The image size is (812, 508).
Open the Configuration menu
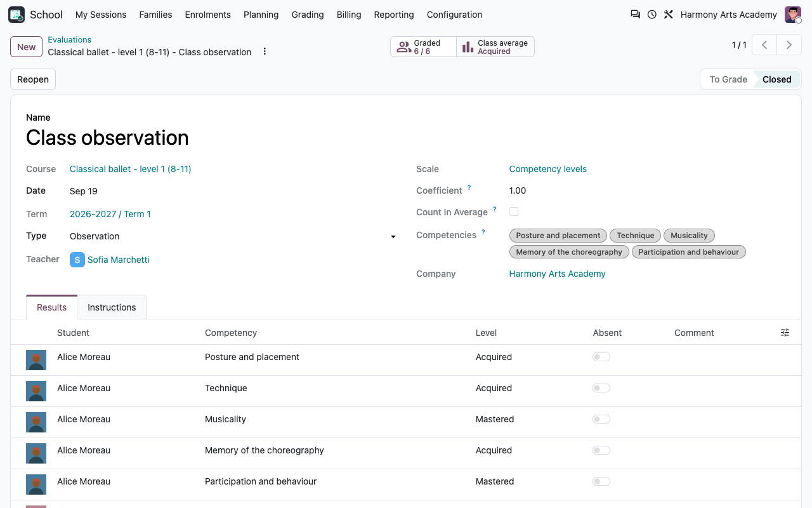coord(454,15)
